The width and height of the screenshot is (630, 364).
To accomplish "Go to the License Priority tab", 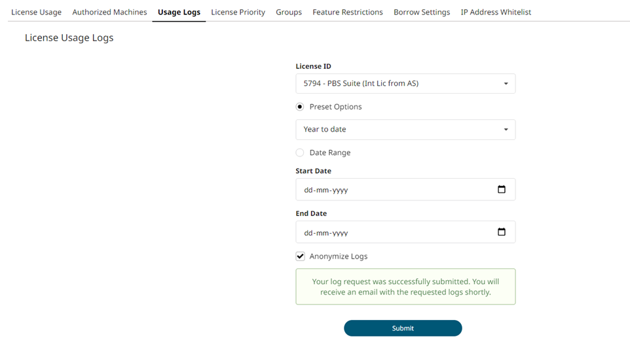I will [x=238, y=12].
